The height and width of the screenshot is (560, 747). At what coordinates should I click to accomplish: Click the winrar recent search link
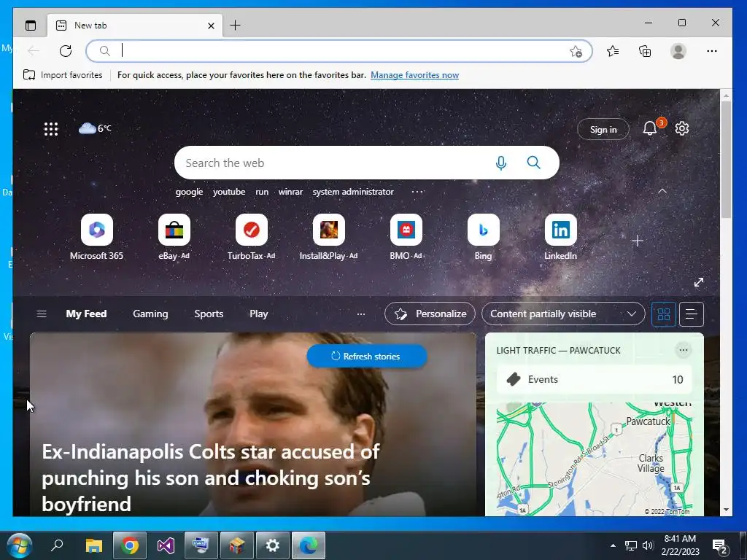290,192
